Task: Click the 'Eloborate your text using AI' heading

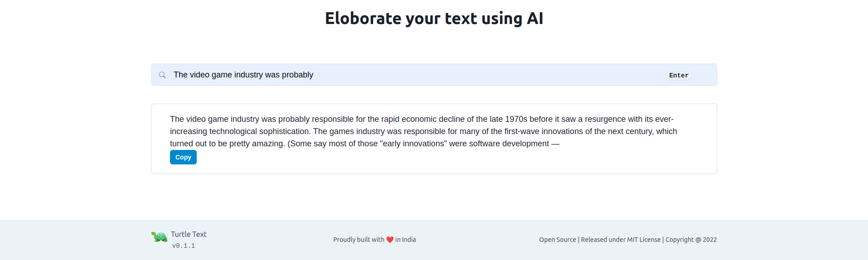Action: [434, 19]
